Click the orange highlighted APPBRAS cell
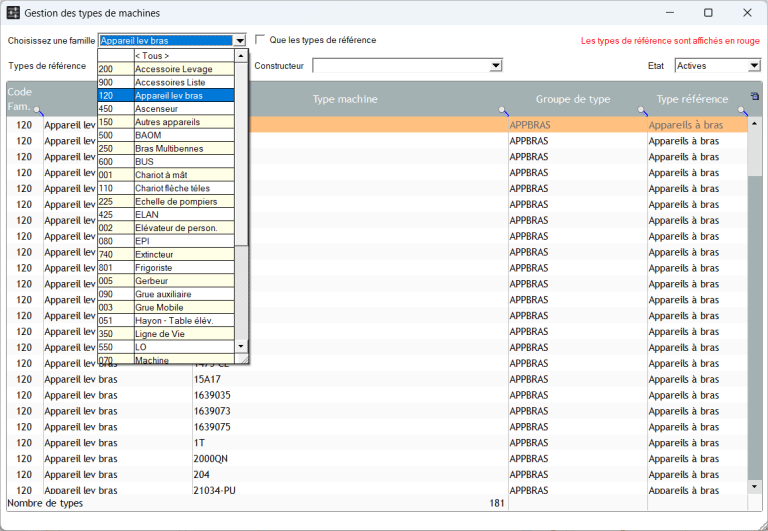This screenshot has height=531, width=768. [578, 125]
